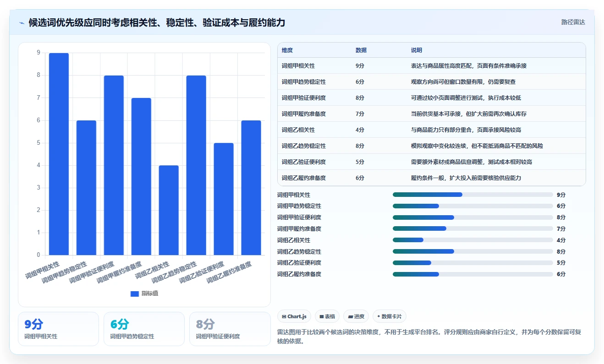The height and width of the screenshot is (364, 604).
Task: Click the Chart.js chip
Action: pyautogui.click(x=294, y=316)
